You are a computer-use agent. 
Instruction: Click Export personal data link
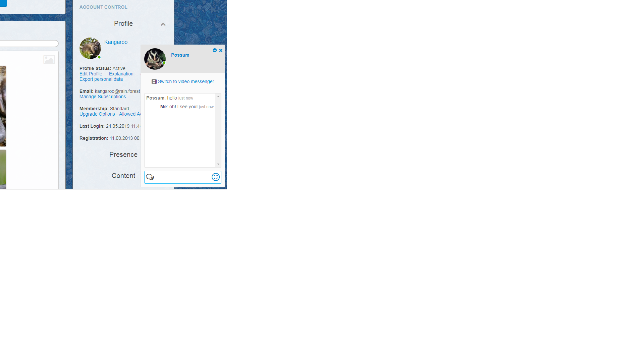coord(101,79)
